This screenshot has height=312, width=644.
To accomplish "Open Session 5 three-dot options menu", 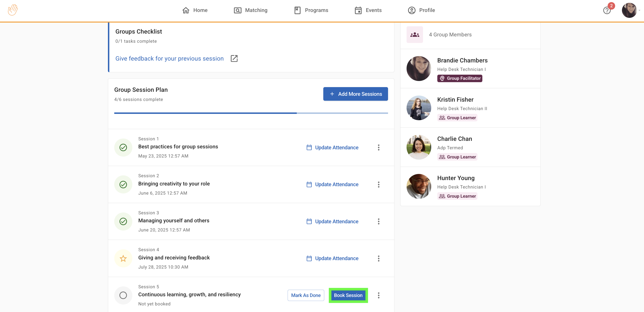I will (378, 295).
